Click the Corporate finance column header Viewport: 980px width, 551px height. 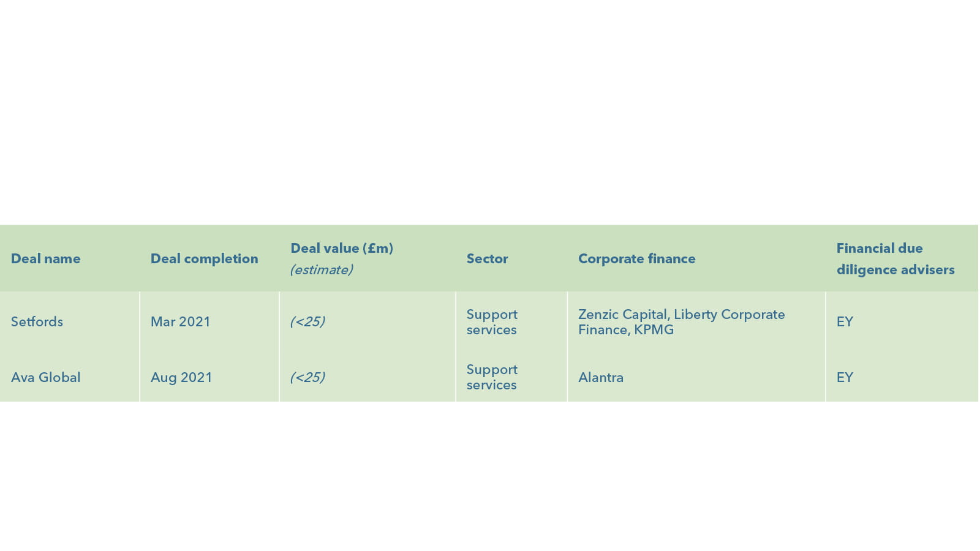tap(636, 259)
